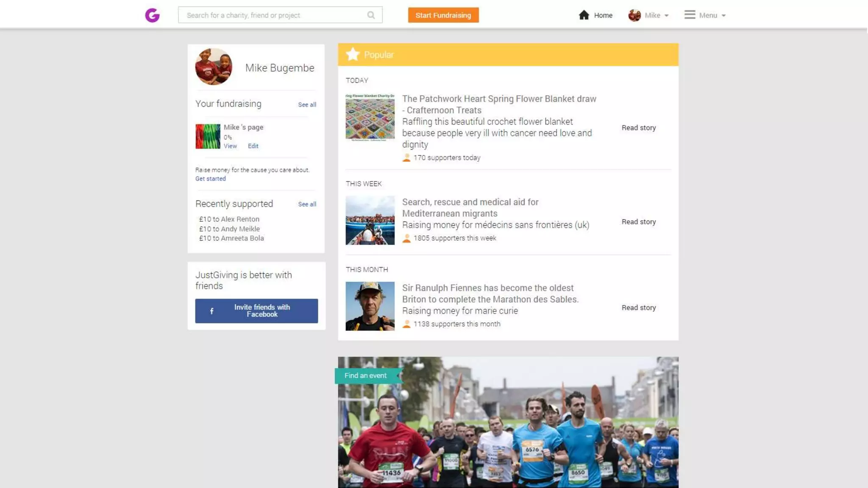This screenshot has width=868, height=488.
Task: Click the search magnifier icon
Action: click(371, 15)
